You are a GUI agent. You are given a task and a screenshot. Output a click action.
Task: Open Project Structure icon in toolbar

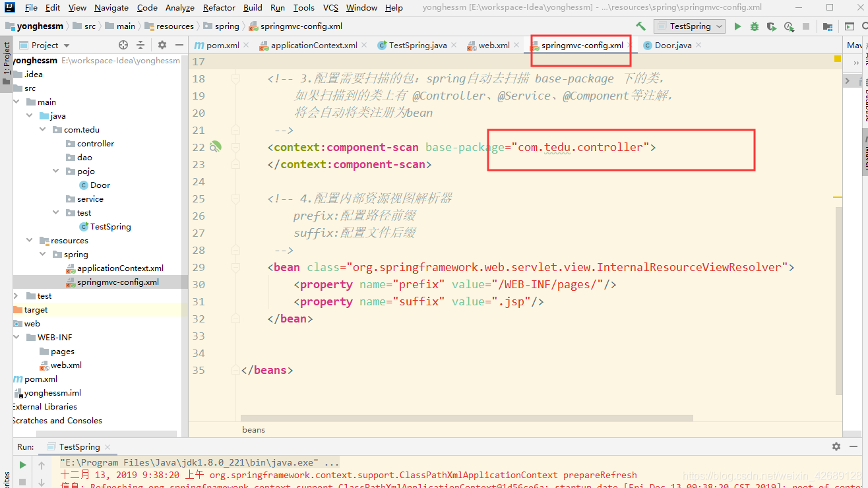point(826,26)
